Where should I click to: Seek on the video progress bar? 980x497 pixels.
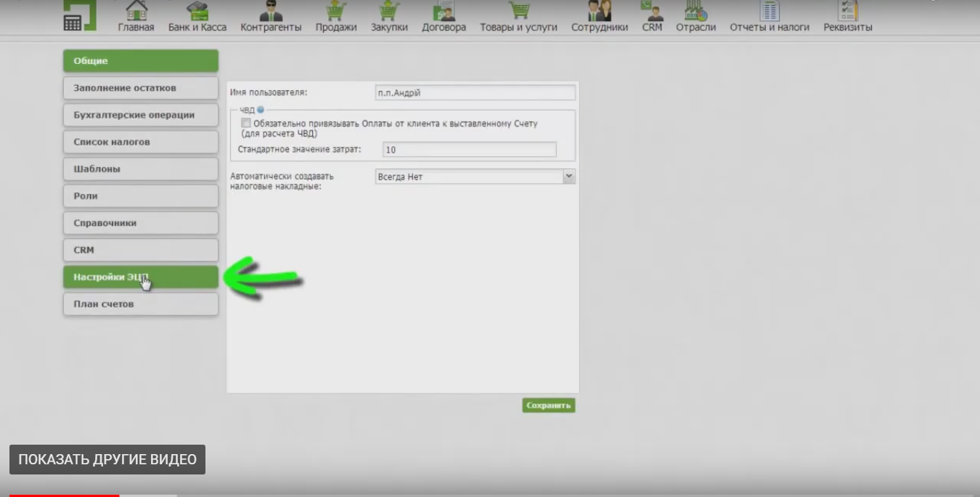490,495
